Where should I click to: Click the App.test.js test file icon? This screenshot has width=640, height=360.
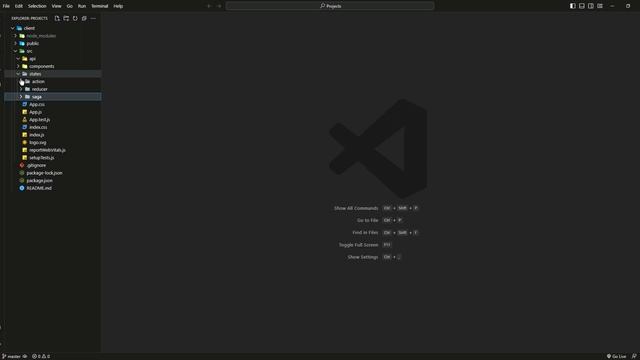(24, 120)
